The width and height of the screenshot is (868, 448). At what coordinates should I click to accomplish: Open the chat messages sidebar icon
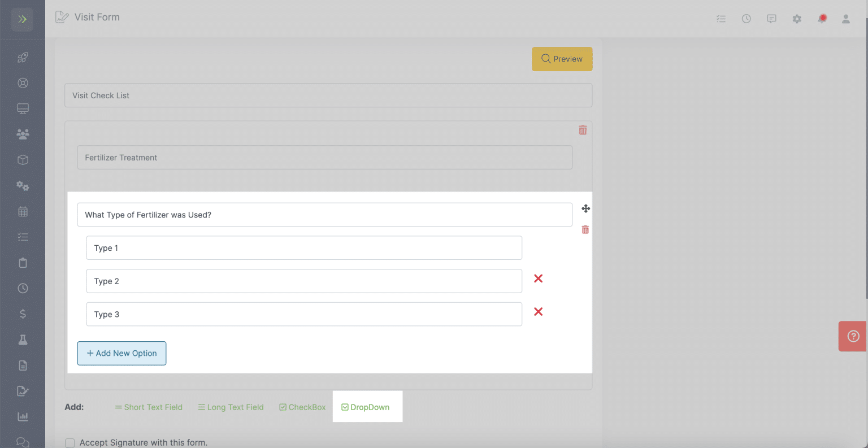pyautogui.click(x=23, y=442)
